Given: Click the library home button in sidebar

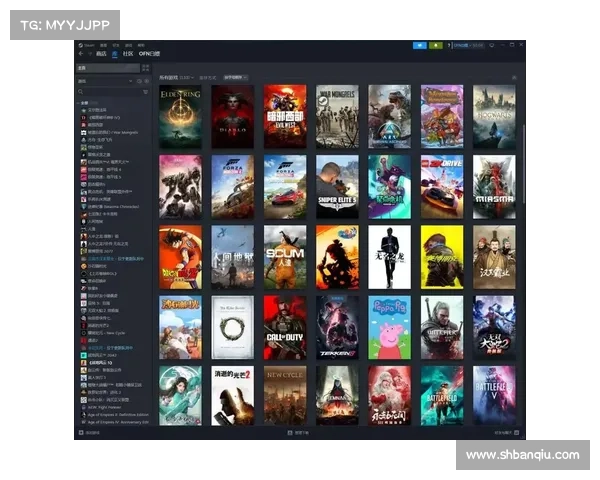Looking at the screenshot, I should [x=108, y=68].
